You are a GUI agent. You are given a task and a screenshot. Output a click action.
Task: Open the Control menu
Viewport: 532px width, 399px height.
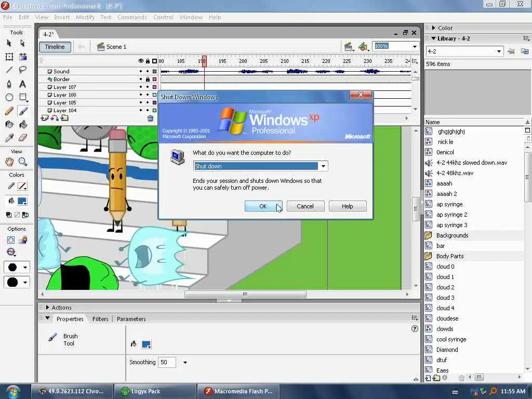[x=163, y=17]
